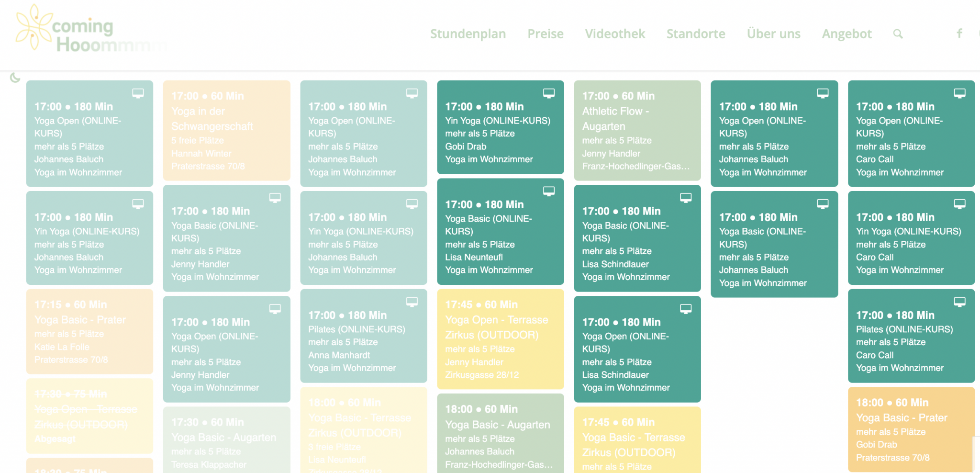Expand the Über uns menu
Screen dimensions: 980x473
[x=774, y=34]
